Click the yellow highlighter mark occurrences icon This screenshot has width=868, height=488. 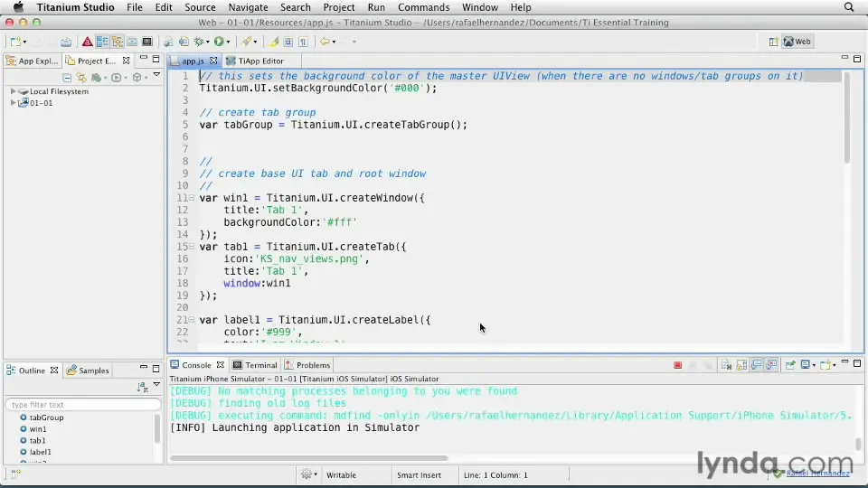273,42
